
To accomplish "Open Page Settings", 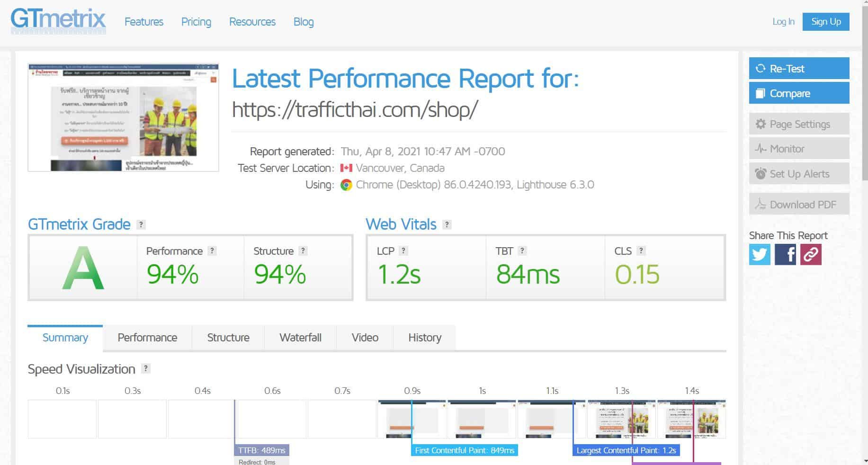I will [799, 124].
